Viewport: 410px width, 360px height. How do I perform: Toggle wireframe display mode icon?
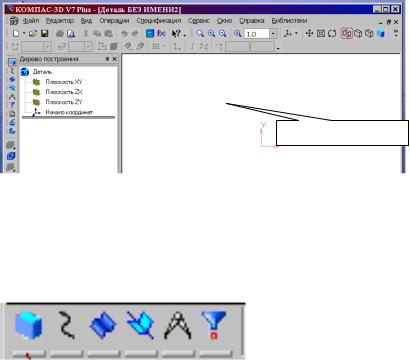347,33
